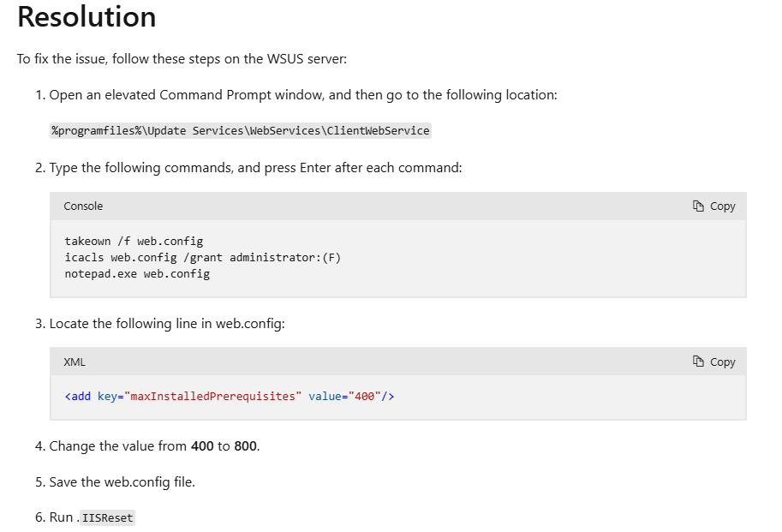Click the XML language label
This screenshot has width=782, height=532.
75,362
